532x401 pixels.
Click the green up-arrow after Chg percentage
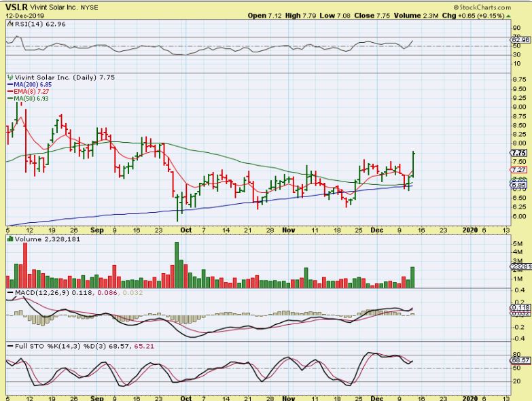508,16
